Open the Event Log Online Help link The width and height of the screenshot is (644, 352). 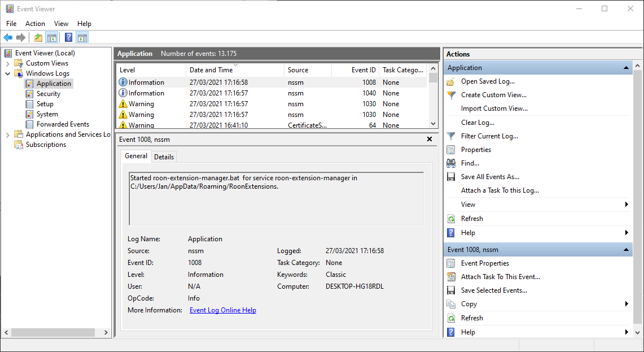click(x=222, y=310)
